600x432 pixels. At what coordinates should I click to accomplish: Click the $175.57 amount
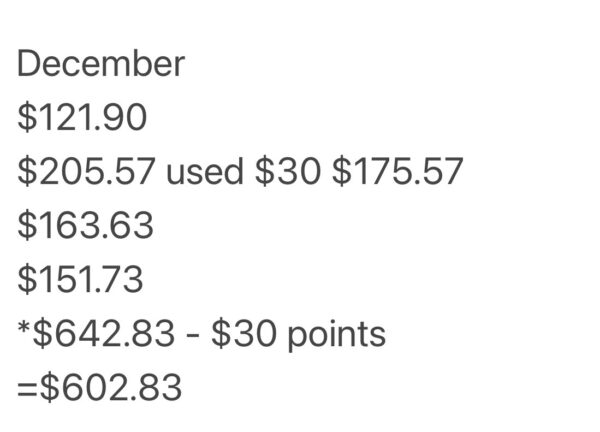tap(398, 172)
